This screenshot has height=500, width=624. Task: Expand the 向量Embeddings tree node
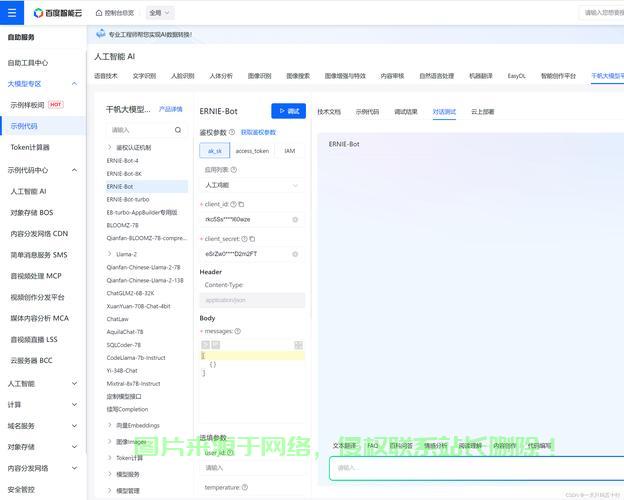[109, 425]
